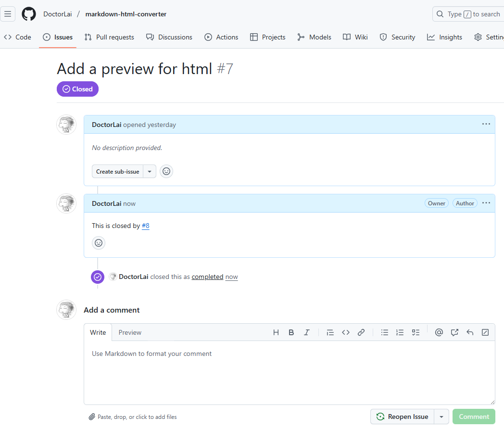This screenshot has width=504, height=442.
Task: Reference an issue with cross-reference icon
Action: 454,332
